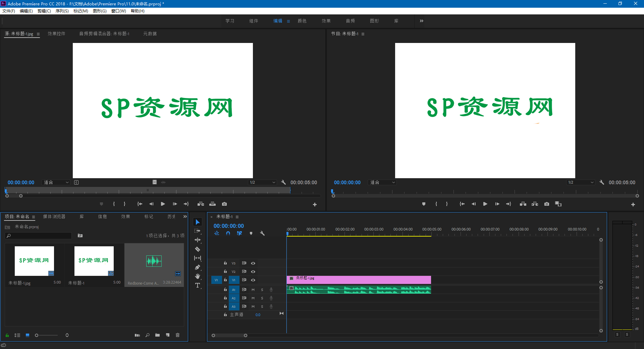Solo audio track A2

(262, 298)
